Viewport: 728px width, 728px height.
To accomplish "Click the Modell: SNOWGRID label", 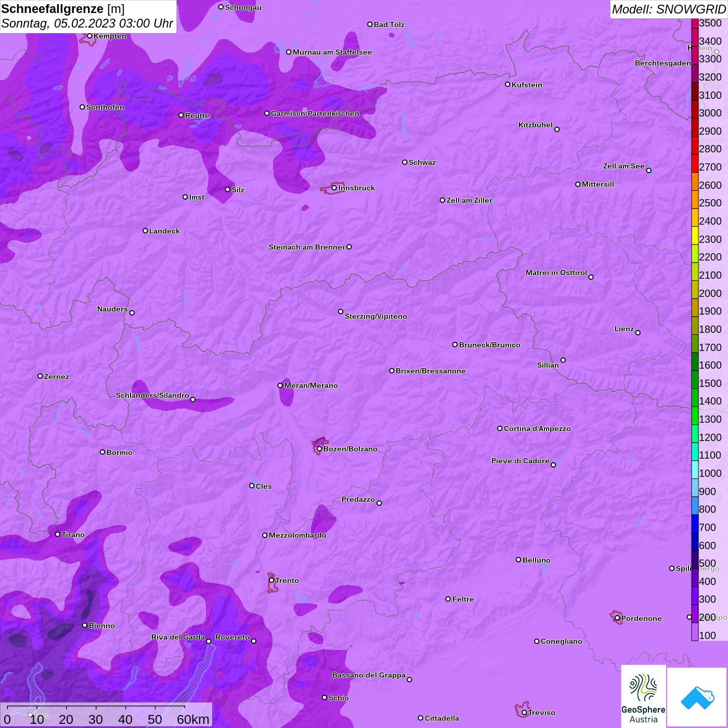I will [x=669, y=9].
